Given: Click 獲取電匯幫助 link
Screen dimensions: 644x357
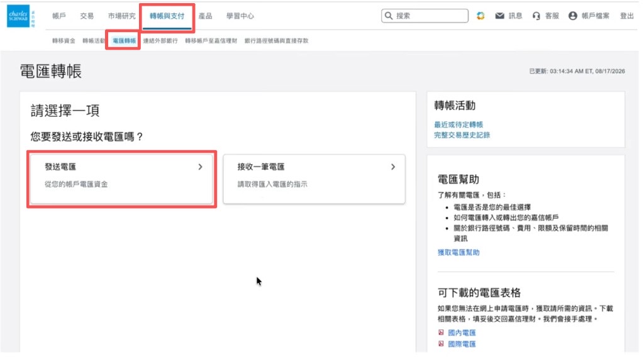Looking at the screenshot, I should 458,253.
